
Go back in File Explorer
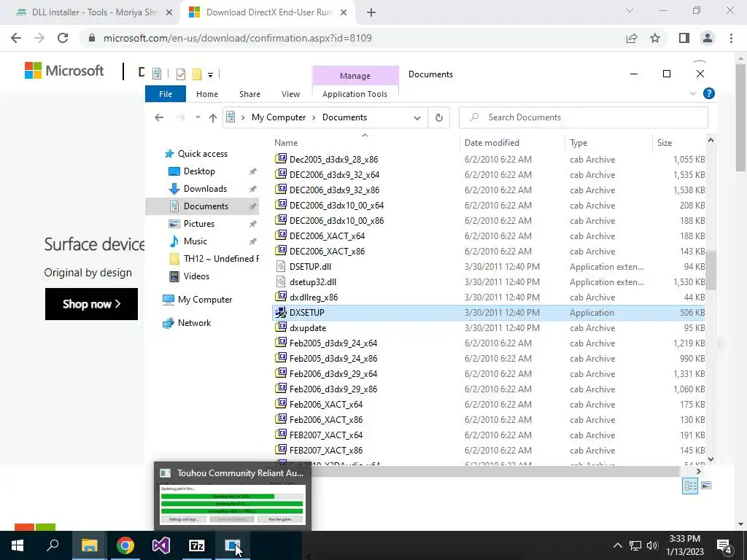pos(159,117)
